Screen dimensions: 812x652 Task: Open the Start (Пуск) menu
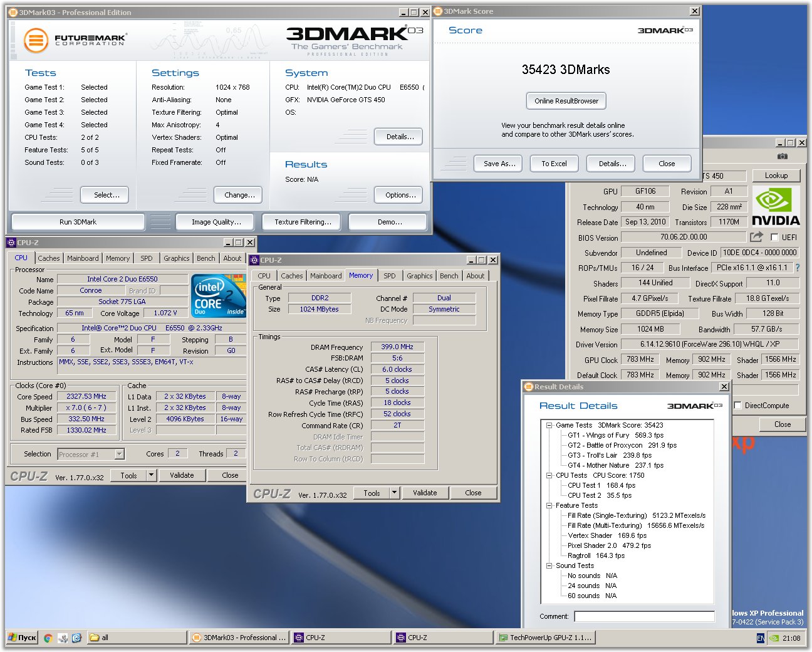pyautogui.click(x=22, y=638)
